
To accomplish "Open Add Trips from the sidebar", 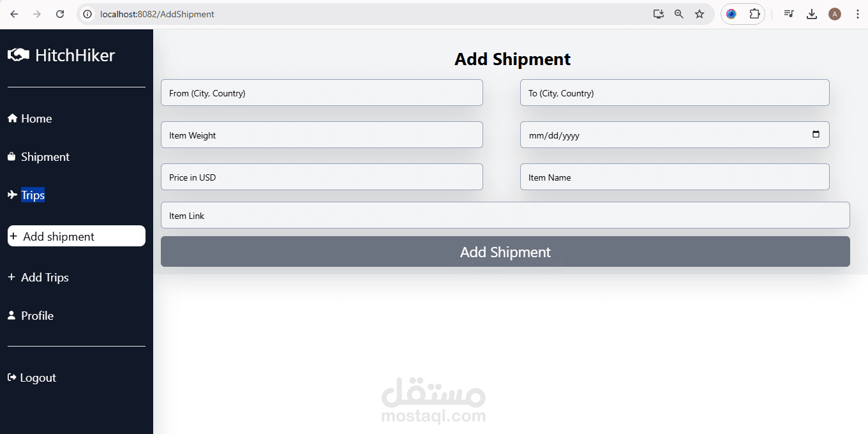I will coord(44,278).
